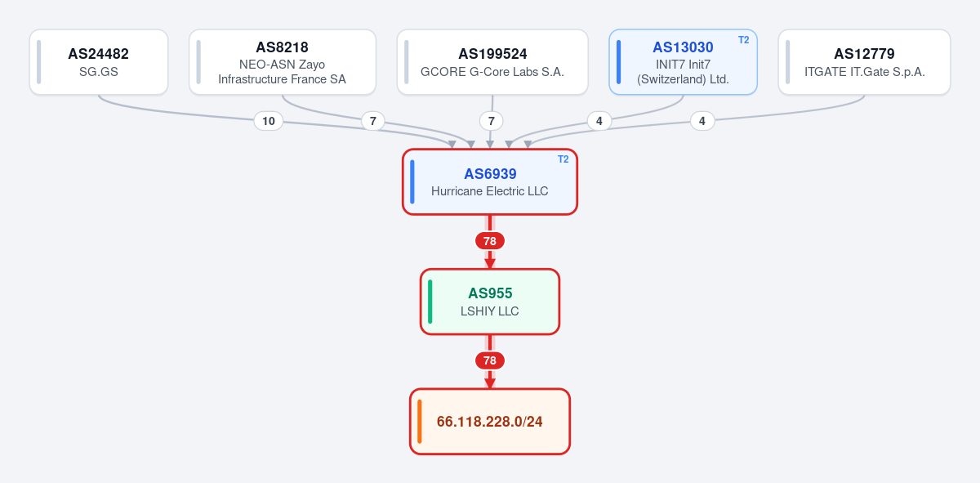Click the T2 badge on AS13030

tap(743, 40)
